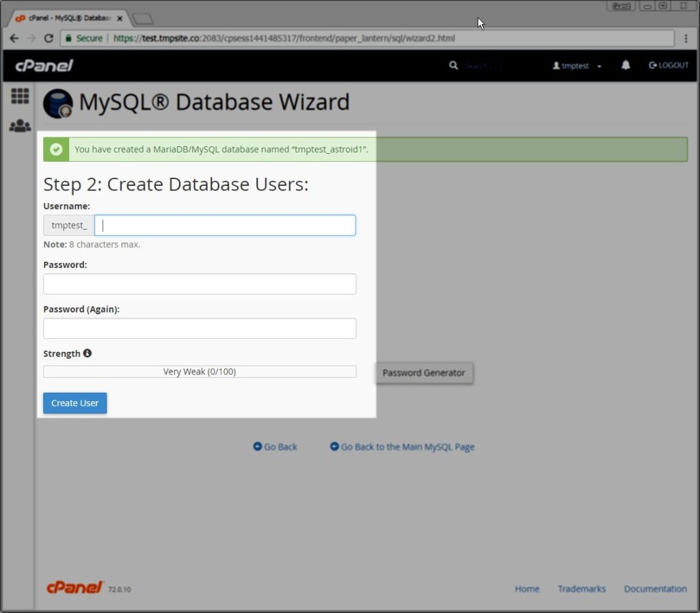The width and height of the screenshot is (700, 613).
Task: Open the Password Generator
Action: (x=424, y=372)
